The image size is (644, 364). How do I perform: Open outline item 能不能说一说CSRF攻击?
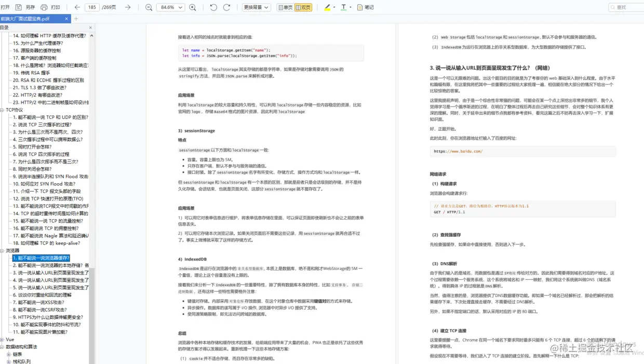(x=40, y=309)
